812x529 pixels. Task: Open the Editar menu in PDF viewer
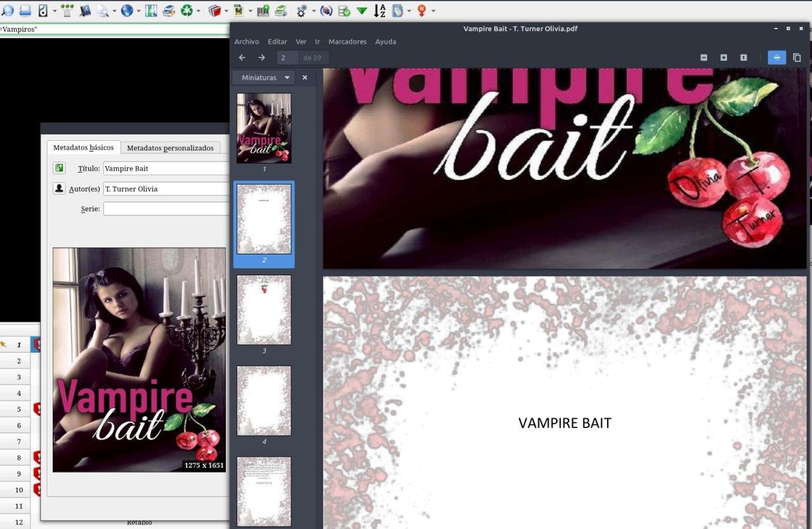click(277, 42)
